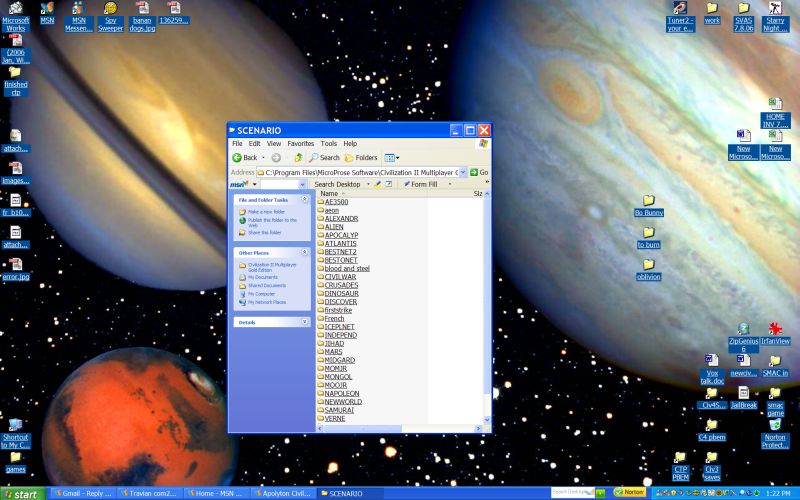Screen dimensions: 800x500
Task: Go up one folder level
Action: click(298, 157)
